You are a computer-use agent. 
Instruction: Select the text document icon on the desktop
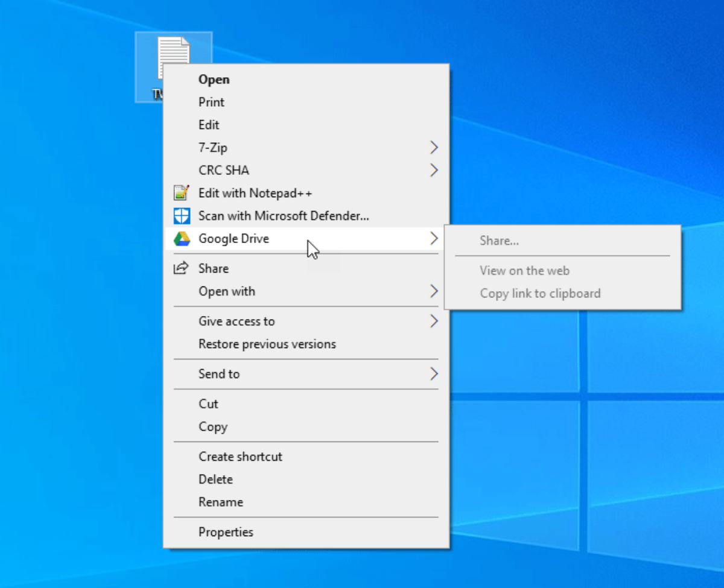coord(174,57)
